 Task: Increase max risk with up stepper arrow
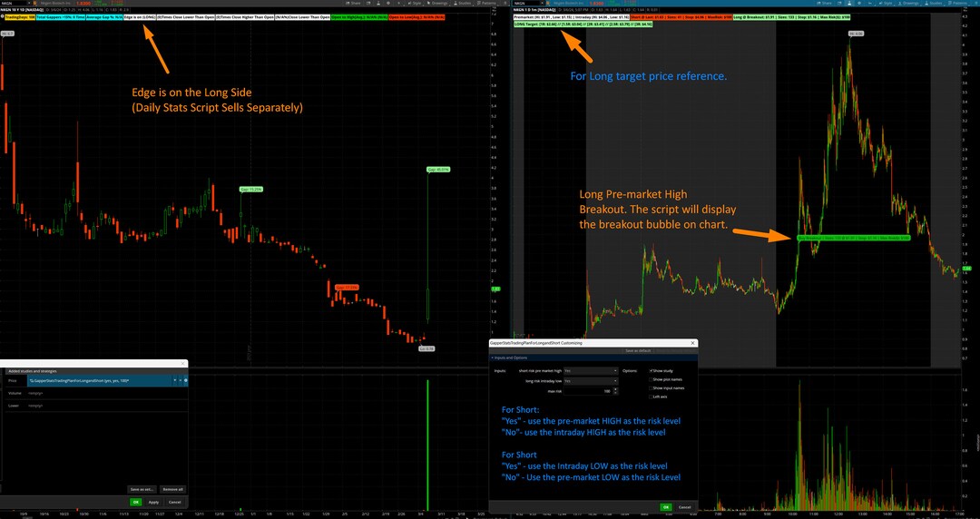[615, 389]
